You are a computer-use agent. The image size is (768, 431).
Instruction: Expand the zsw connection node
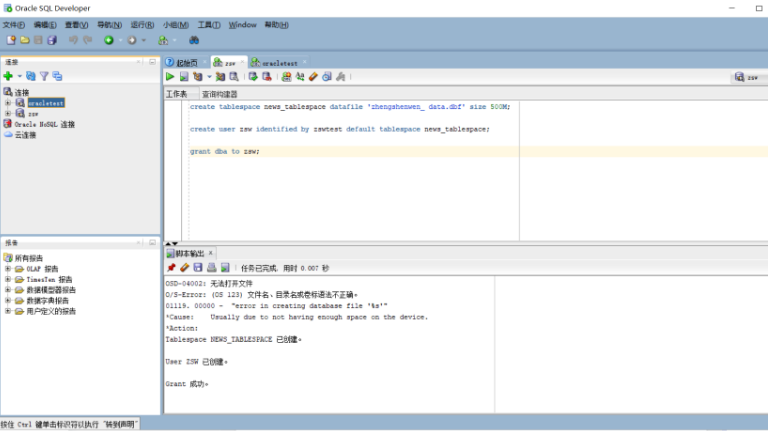coord(8,114)
